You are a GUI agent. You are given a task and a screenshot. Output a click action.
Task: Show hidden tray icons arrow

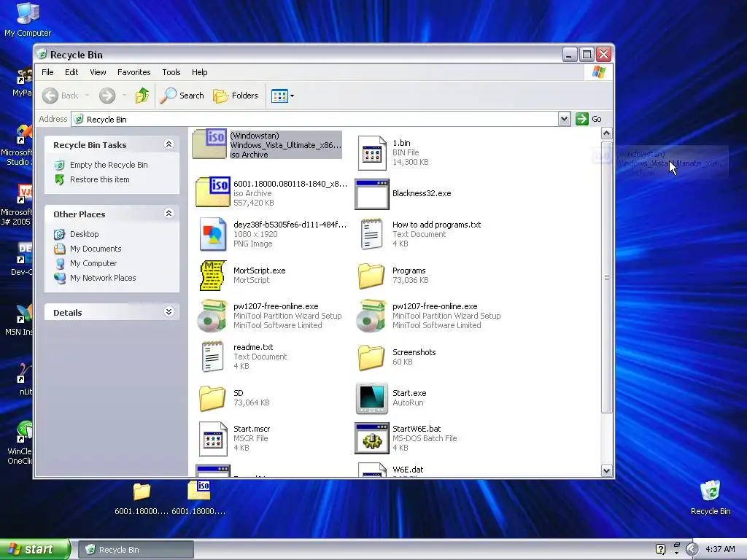(x=692, y=550)
